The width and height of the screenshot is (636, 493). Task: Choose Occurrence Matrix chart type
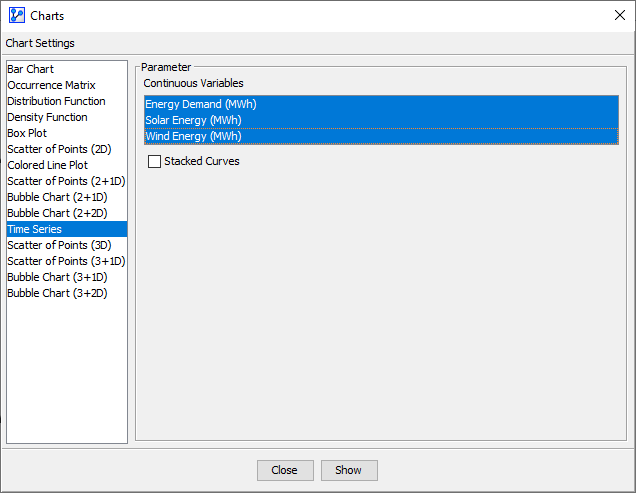tap(51, 85)
